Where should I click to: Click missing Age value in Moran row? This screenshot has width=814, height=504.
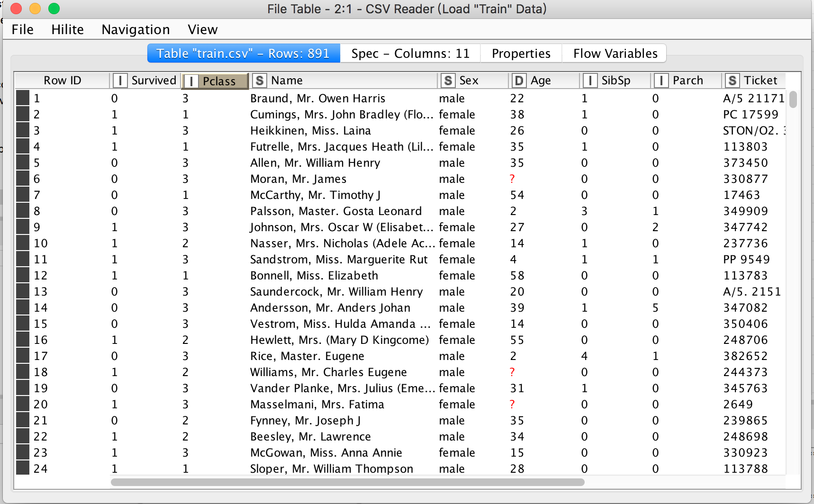[512, 179]
